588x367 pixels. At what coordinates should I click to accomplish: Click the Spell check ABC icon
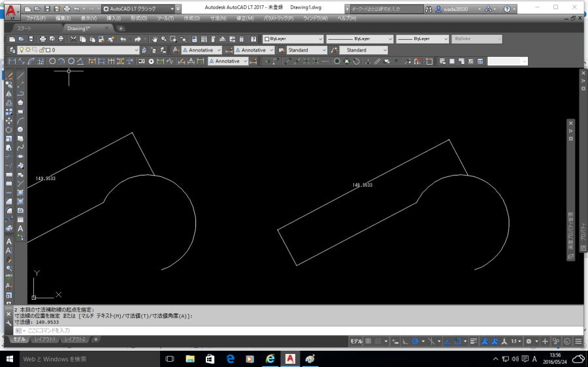(9, 277)
